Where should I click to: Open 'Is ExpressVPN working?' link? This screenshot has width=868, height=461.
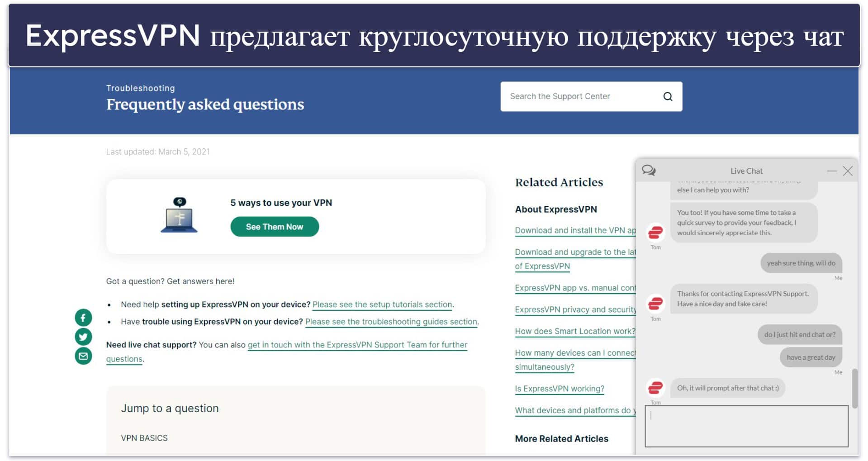560,389
